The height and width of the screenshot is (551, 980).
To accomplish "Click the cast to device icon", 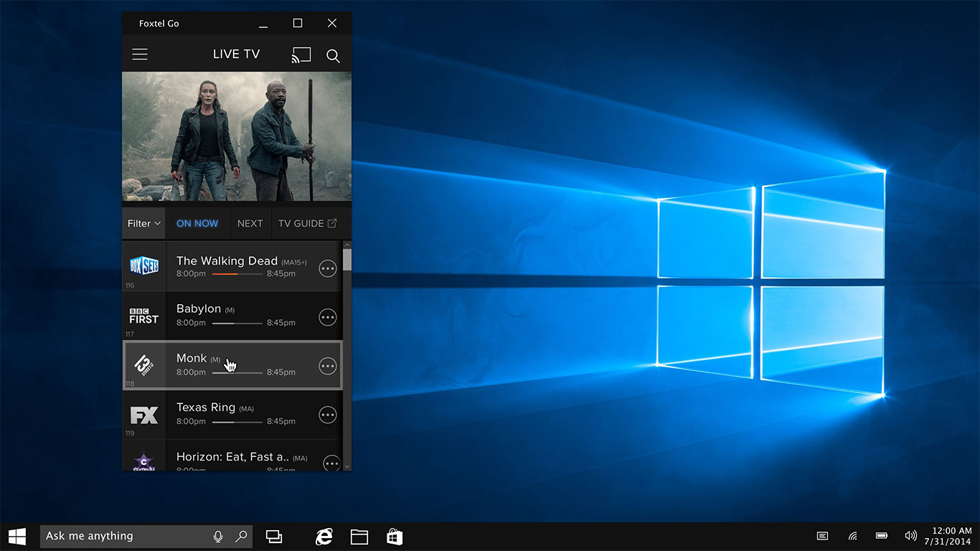I will (301, 55).
